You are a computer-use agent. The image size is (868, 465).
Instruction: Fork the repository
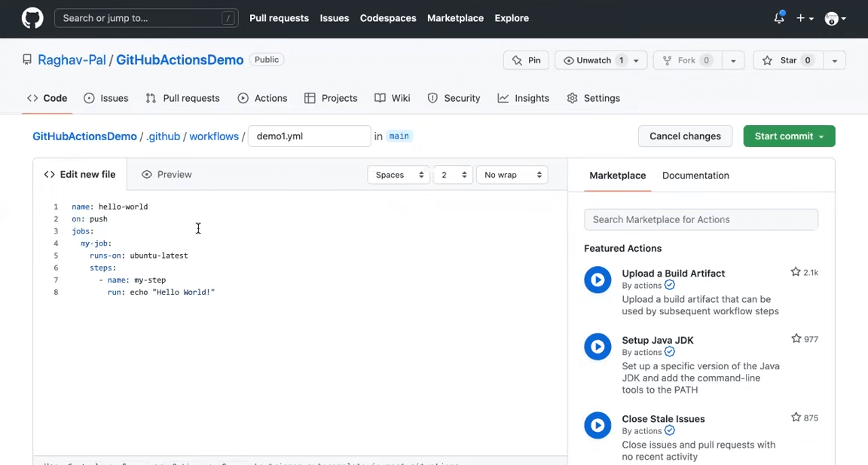pyautogui.click(x=687, y=60)
